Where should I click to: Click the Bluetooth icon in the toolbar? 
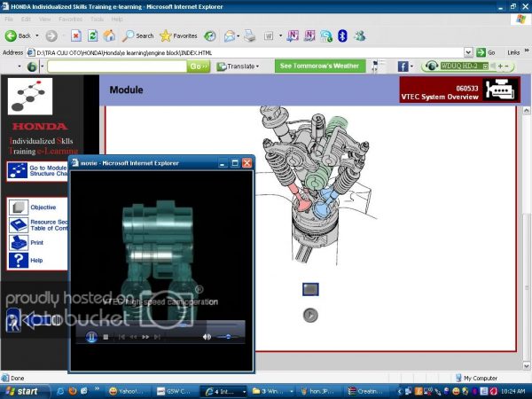pyautogui.click(x=342, y=35)
